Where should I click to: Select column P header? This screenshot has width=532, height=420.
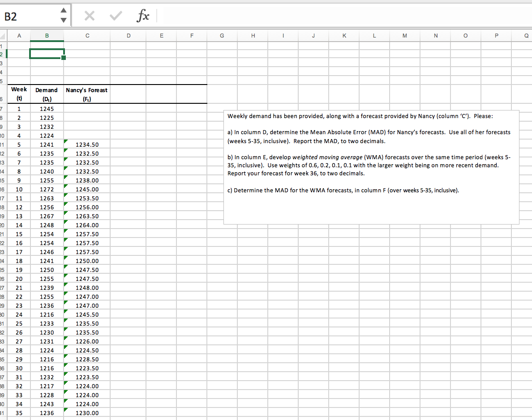[x=496, y=36]
